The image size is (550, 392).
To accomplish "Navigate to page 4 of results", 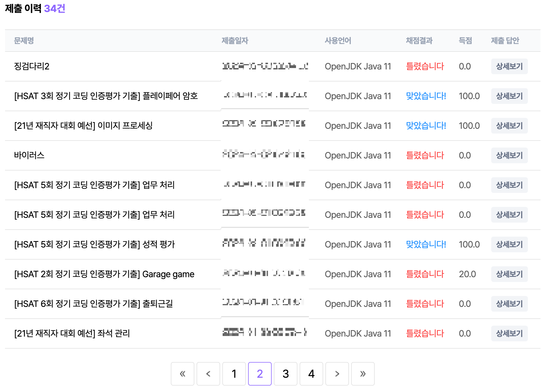I will [311, 374].
